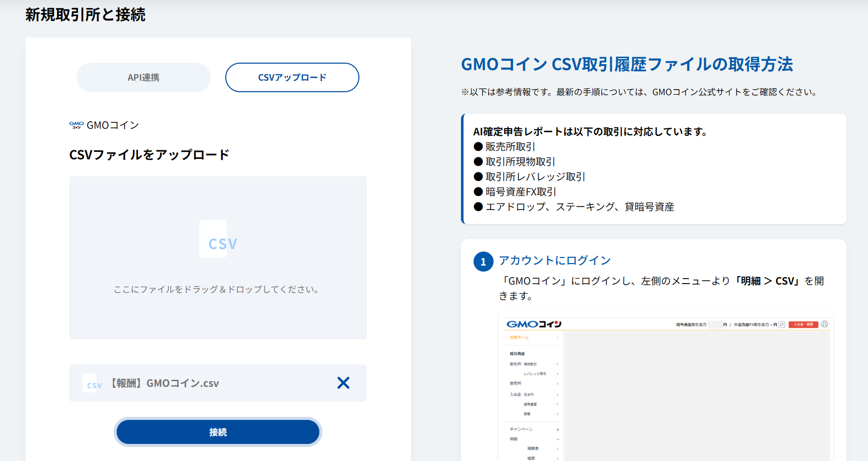
Task: Open 会員ホーム via its arrow
Action: point(557,337)
